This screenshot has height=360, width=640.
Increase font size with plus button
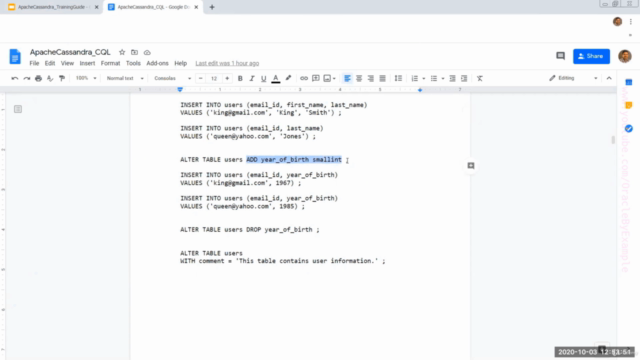click(x=227, y=78)
